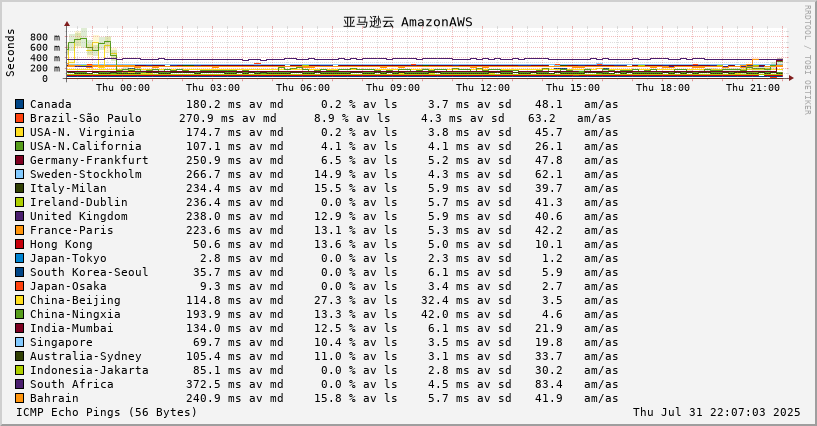Viewport: 817px width, 426px height.
Task: Click the 63.2 Brazil am/as value
Action: pyautogui.click(x=542, y=118)
